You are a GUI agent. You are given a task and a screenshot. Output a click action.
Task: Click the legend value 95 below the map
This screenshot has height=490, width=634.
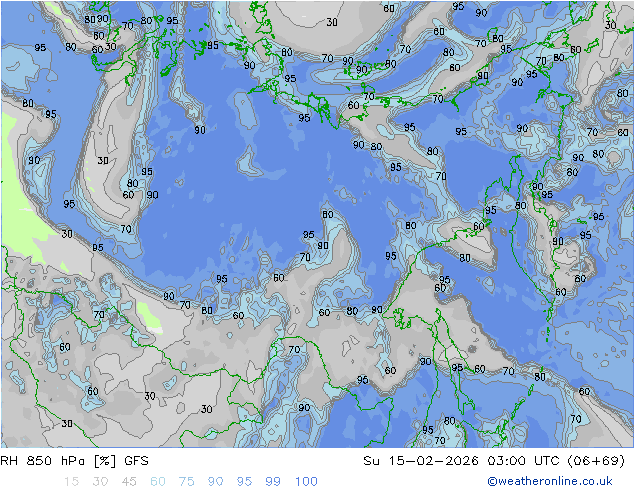244,481
